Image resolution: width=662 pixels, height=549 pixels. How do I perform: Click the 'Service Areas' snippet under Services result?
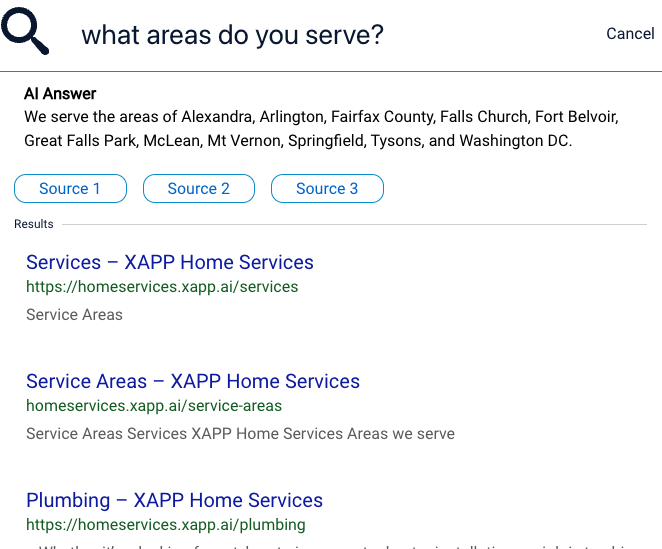(75, 315)
